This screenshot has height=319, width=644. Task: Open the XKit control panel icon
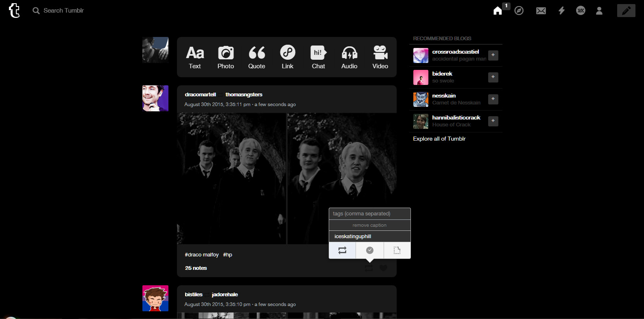[581, 11]
